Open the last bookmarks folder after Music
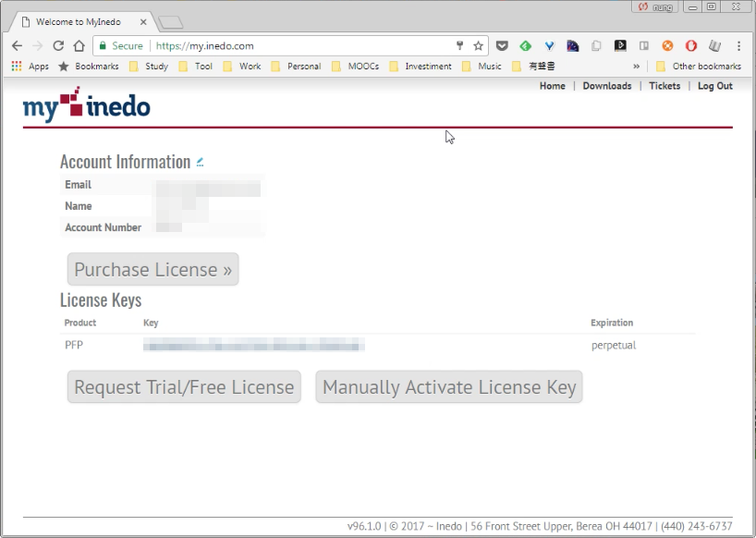The width and height of the screenshot is (756, 538). [x=533, y=66]
